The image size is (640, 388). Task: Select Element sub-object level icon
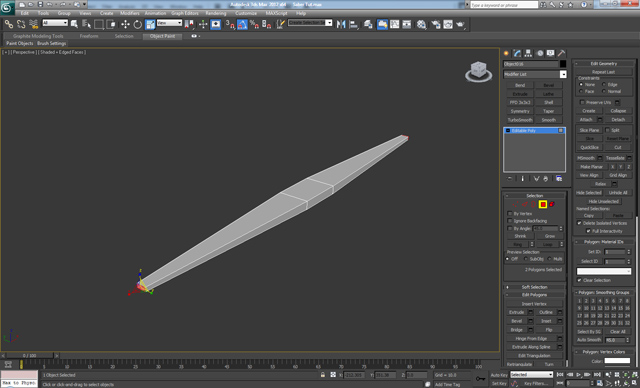(x=552, y=204)
